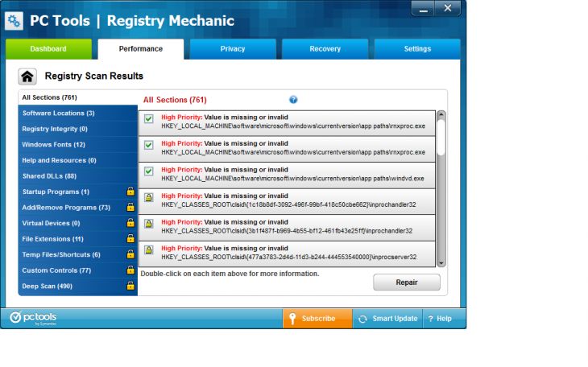Click Smart Update in bottom bar
Screen dimensions: 588x367
click(387, 319)
